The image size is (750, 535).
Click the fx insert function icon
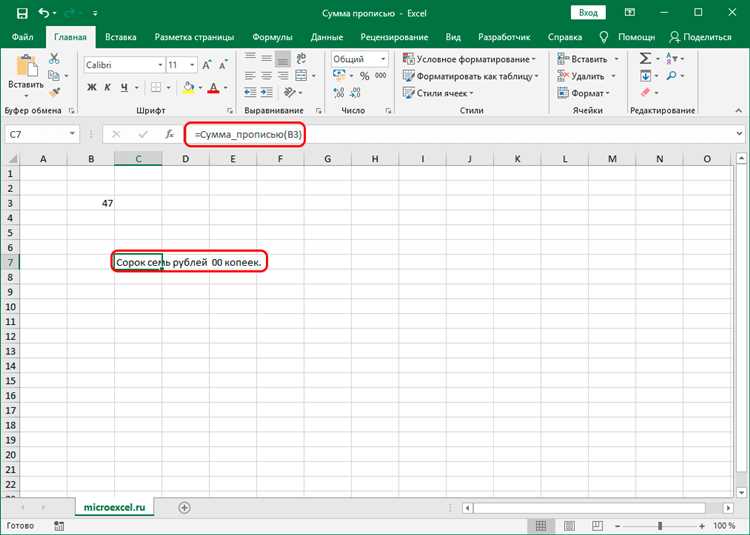[169, 134]
